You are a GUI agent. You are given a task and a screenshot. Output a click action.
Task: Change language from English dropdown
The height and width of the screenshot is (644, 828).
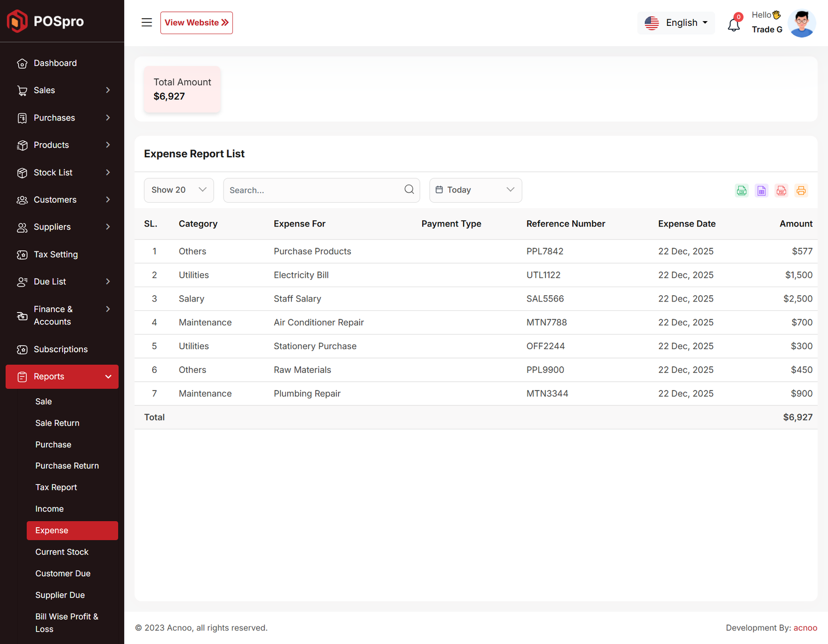coord(676,23)
